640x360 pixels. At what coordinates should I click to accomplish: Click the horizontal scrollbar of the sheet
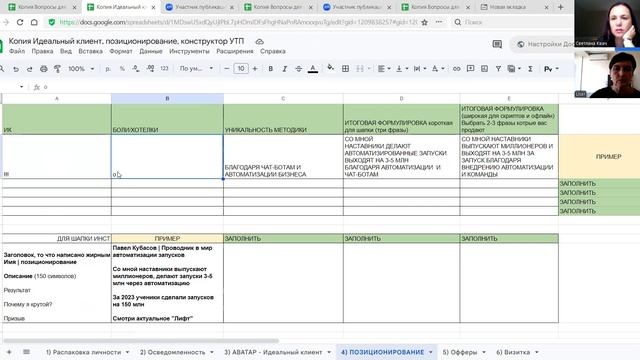[x=141, y=340]
